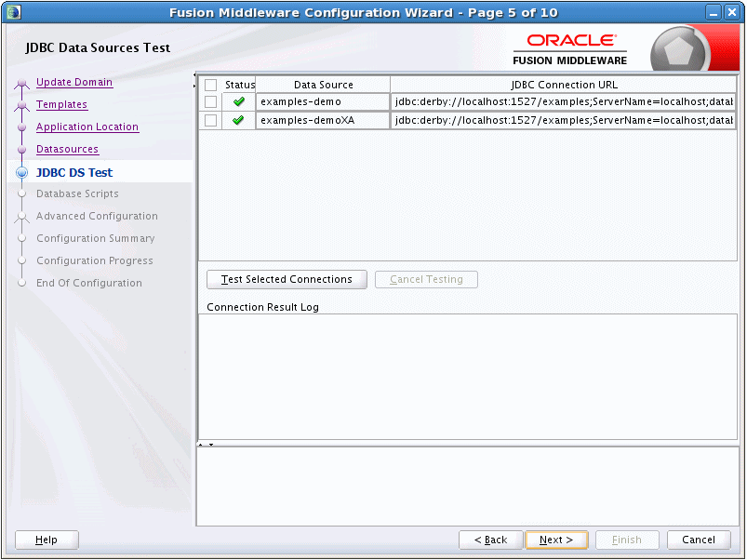The width and height of the screenshot is (747, 560).
Task: Check the examples-demoXA row checkbox
Action: [x=210, y=121]
